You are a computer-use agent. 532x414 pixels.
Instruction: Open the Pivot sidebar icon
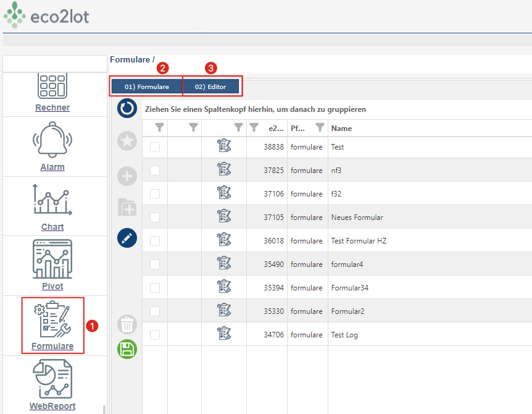[x=52, y=259]
